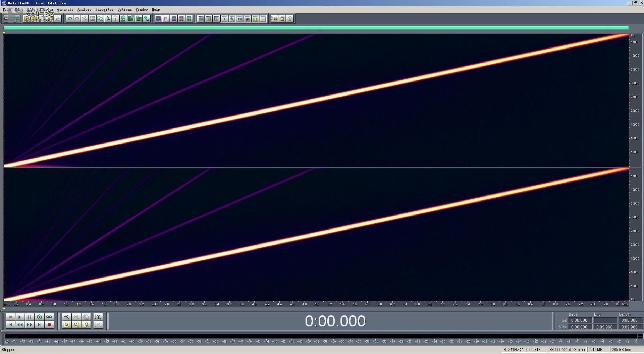Click the View Length 0:09.968 field
This screenshot has height=354, width=644.
630,327
